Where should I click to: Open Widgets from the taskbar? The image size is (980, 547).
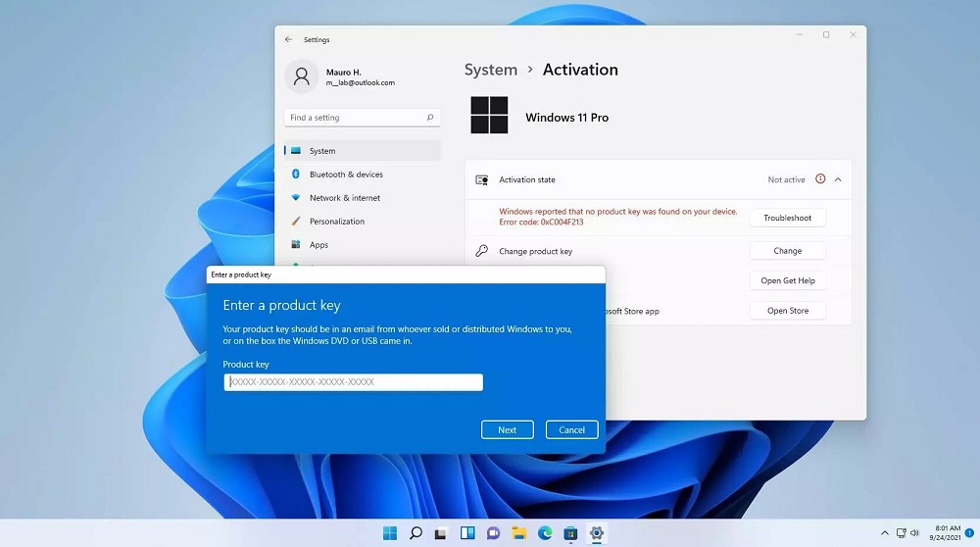tap(467, 533)
